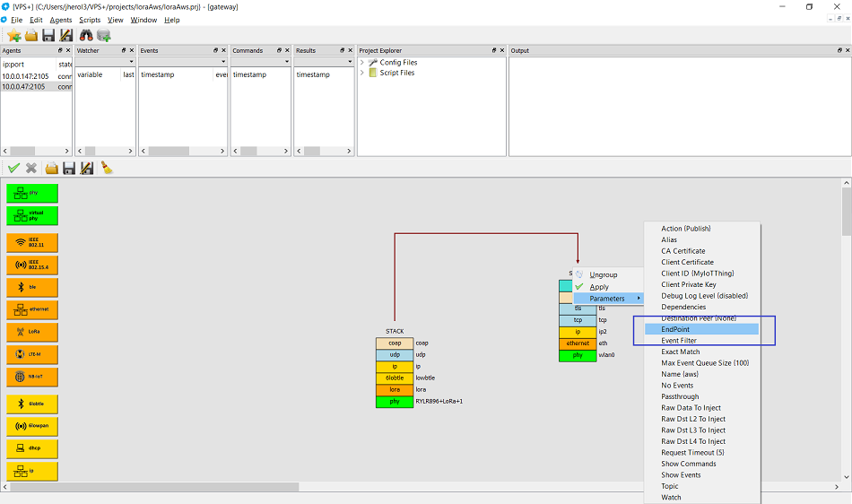This screenshot has height=504, width=852.
Task: Add the NB-IoT block from the palette
Action: (32, 377)
